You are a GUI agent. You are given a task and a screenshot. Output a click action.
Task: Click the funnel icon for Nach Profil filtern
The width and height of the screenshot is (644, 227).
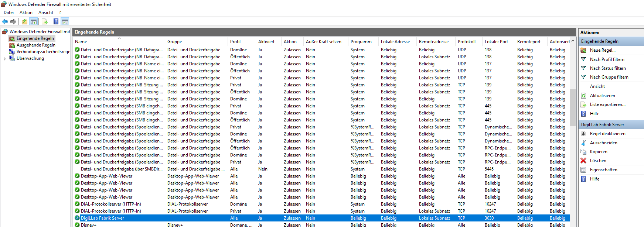coord(583,59)
